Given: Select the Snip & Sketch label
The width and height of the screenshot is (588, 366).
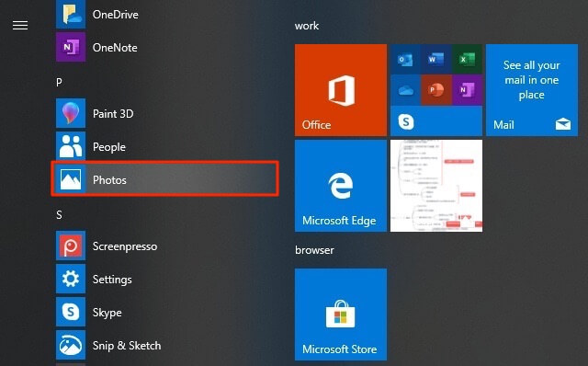Looking at the screenshot, I should (x=127, y=346).
